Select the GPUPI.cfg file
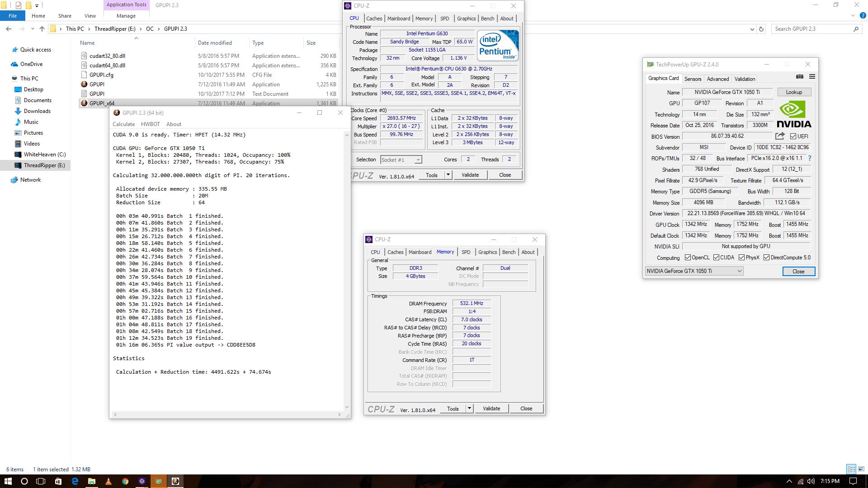This screenshot has width=868, height=488. (101, 75)
